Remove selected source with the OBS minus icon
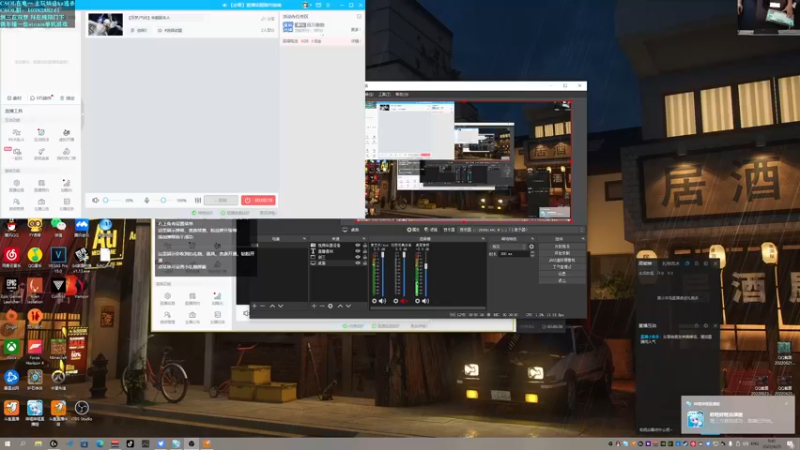The image size is (800, 450). point(321,306)
